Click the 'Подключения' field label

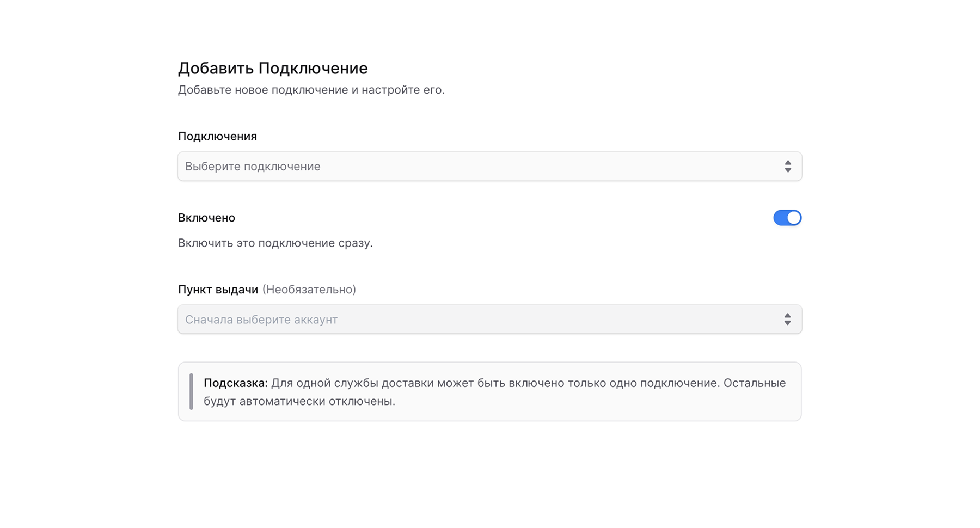(217, 136)
